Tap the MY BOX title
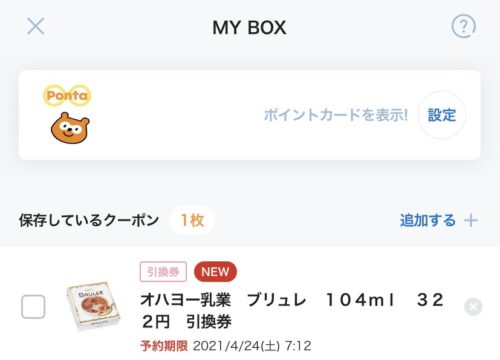This screenshot has height=360, width=500. [249, 27]
